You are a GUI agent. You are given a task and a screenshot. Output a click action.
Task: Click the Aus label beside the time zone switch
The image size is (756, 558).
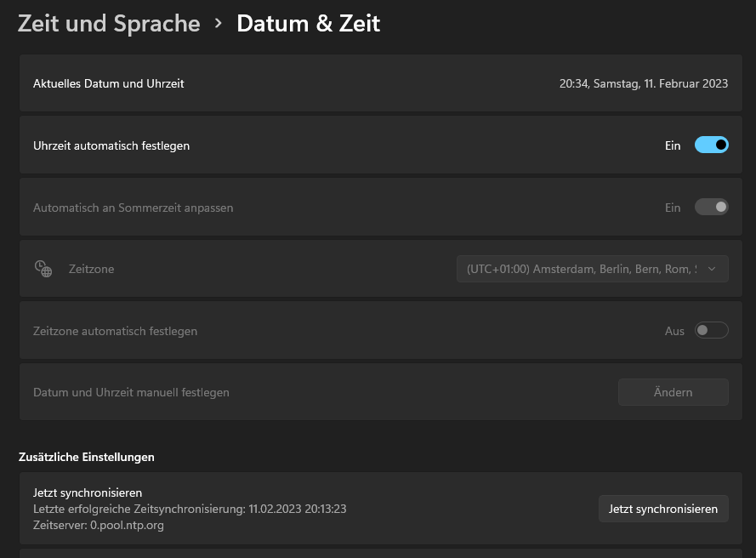674,331
